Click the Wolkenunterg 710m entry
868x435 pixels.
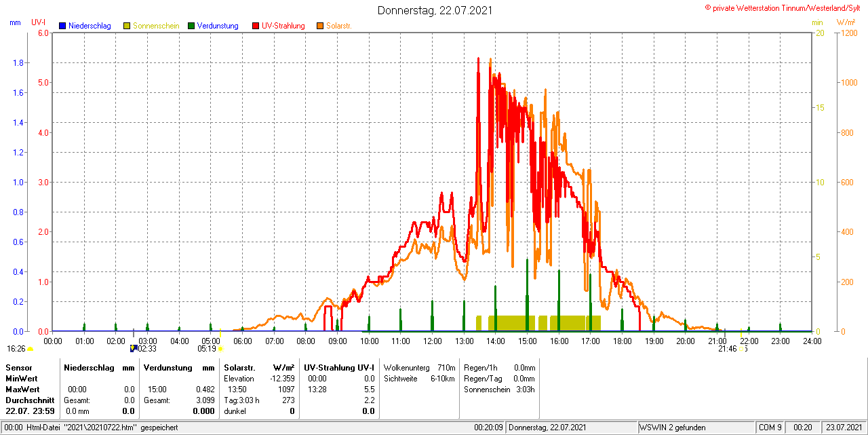[x=419, y=367]
